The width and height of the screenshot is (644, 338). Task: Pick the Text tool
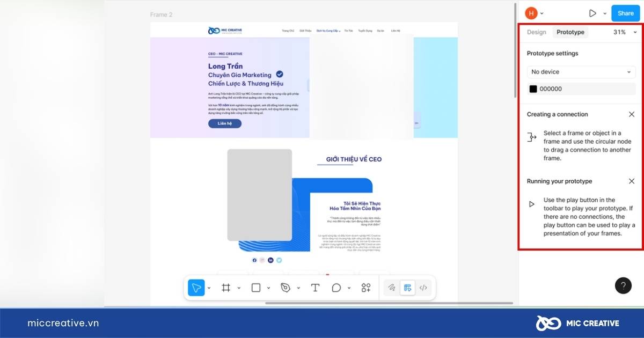tap(315, 288)
